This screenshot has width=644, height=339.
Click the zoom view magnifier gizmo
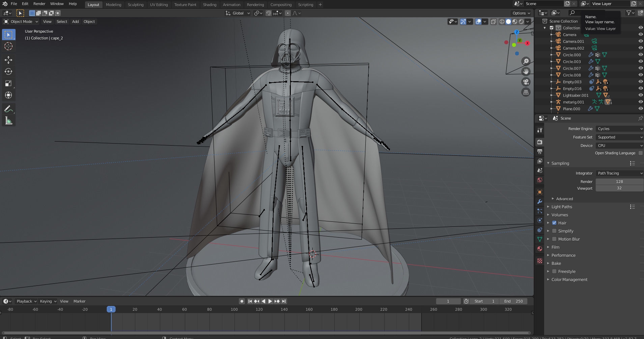(x=526, y=61)
